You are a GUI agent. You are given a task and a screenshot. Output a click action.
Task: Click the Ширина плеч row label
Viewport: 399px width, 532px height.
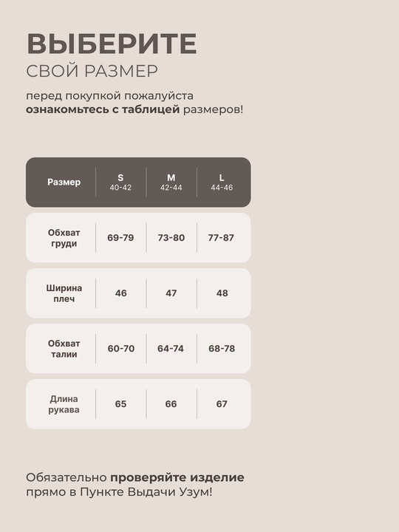pyautogui.click(x=64, y=293)
